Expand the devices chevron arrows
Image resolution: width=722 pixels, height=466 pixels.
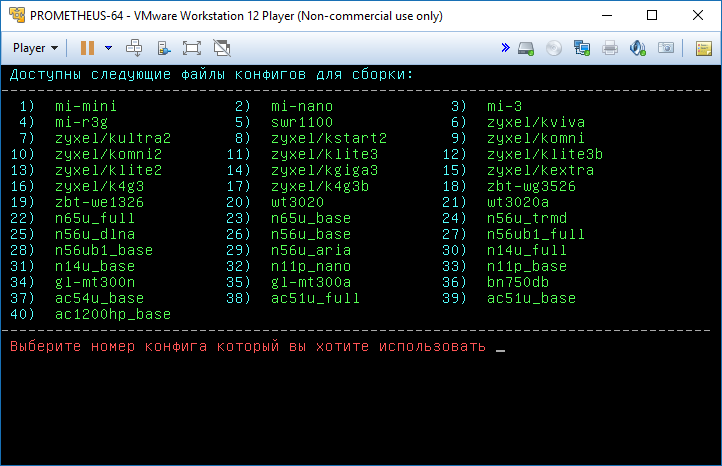click(506, 47)
